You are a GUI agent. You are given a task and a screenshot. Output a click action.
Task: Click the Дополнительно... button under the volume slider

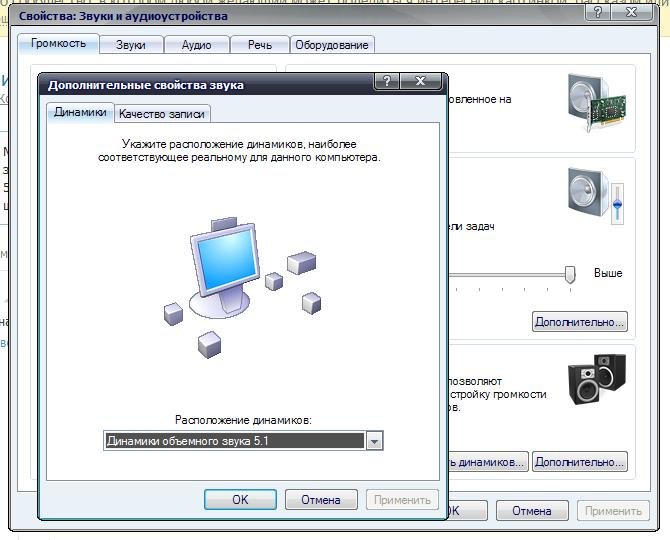(579, 322)
